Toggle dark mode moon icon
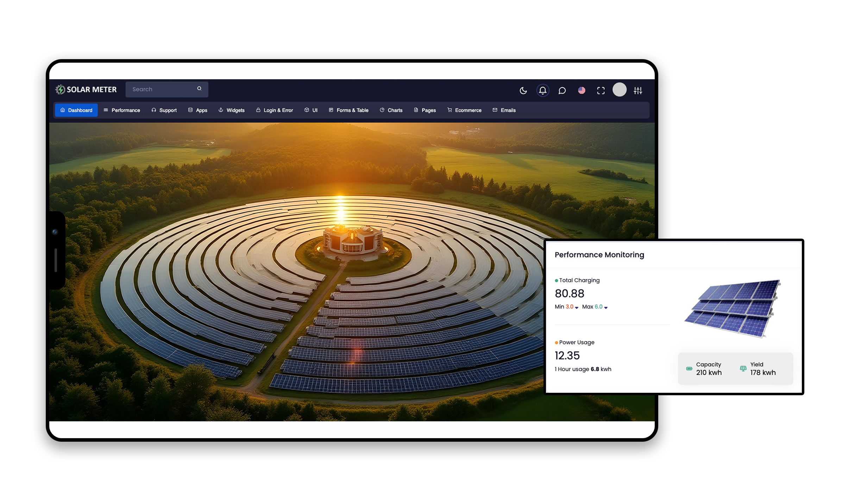This screenshot has height=504, width=842. (523, 90)
